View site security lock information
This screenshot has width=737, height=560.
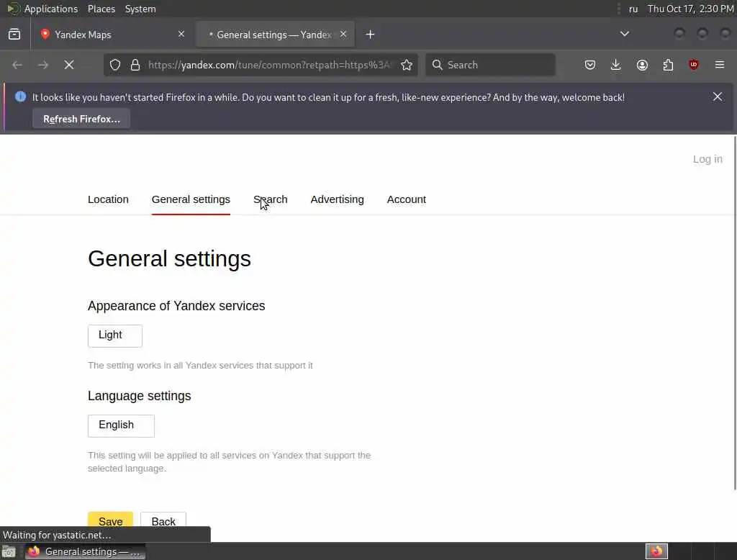coord(135,65)
